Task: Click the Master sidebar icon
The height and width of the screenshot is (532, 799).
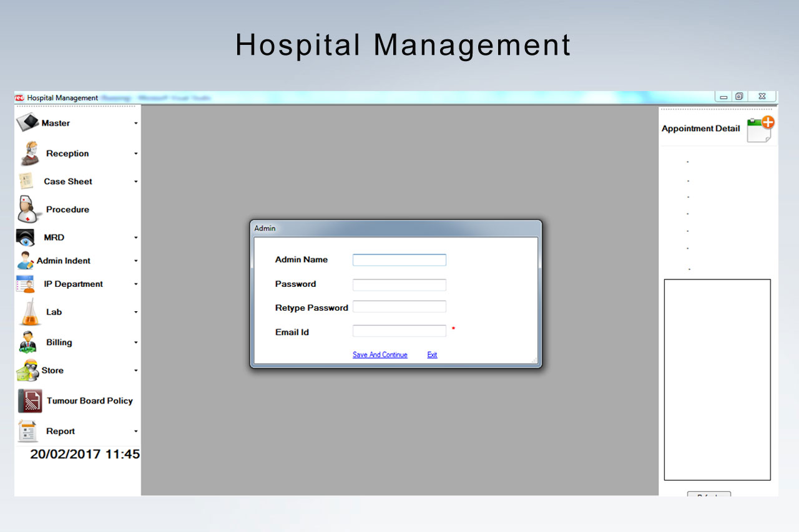Action: [x=27, y=122]
